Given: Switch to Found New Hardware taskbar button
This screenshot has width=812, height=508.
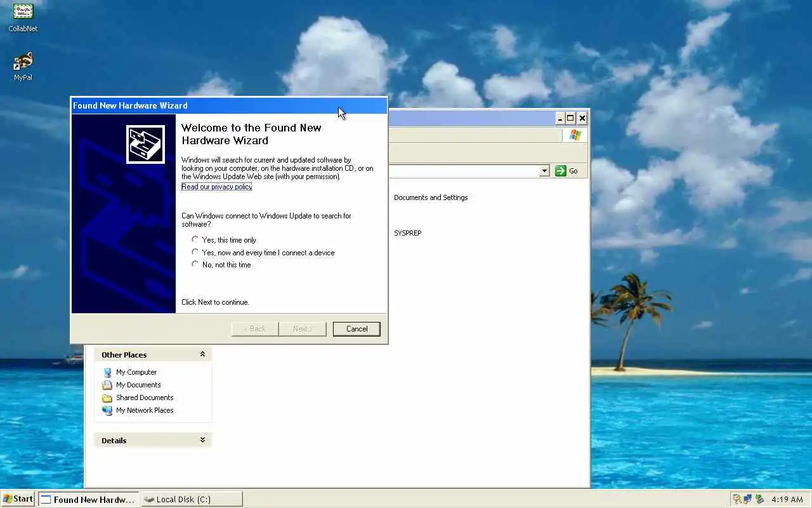Looking at the screenshot, I should coord(89,500).
